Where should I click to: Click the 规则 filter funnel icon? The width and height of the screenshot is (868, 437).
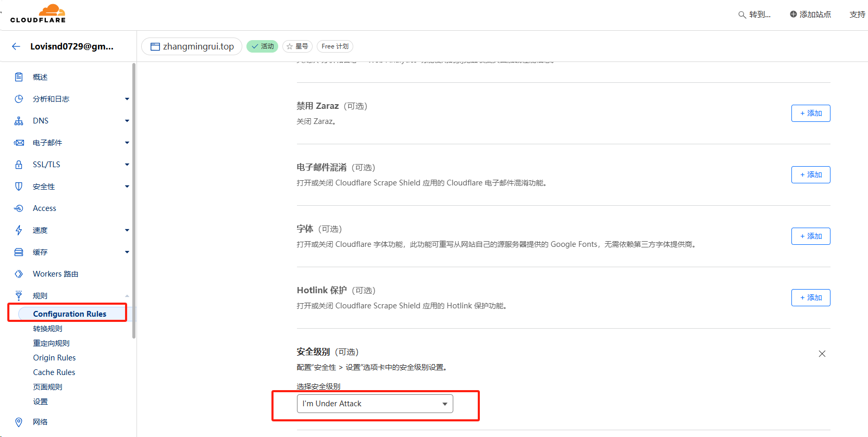19,296
